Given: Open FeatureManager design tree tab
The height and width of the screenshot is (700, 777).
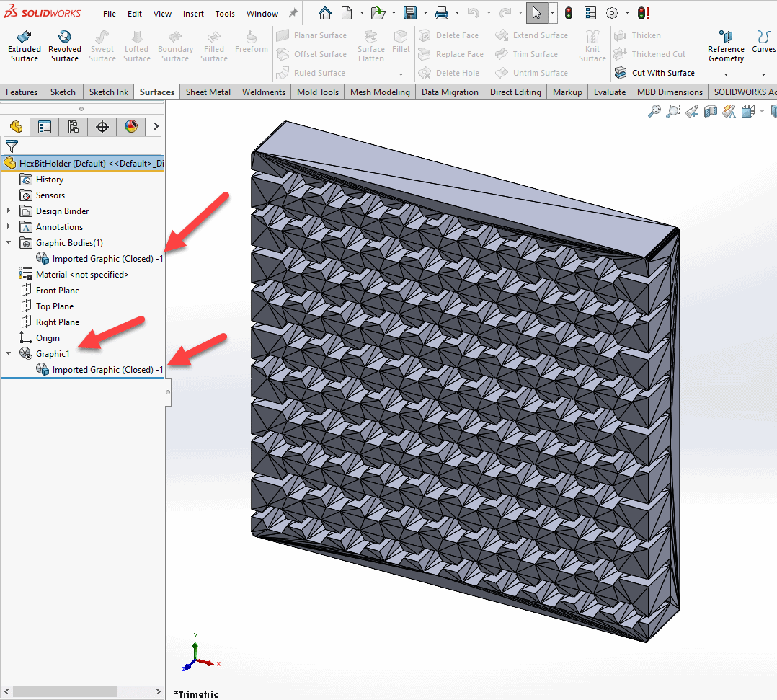Looking at the screenshot, I should tap(16, 127).
